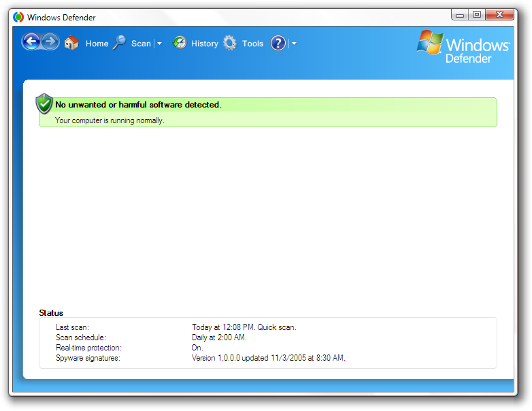Close the Windows Defender window
Image resolution: width=532 pixels, height=411 pixels.
[x=499, y=14]
